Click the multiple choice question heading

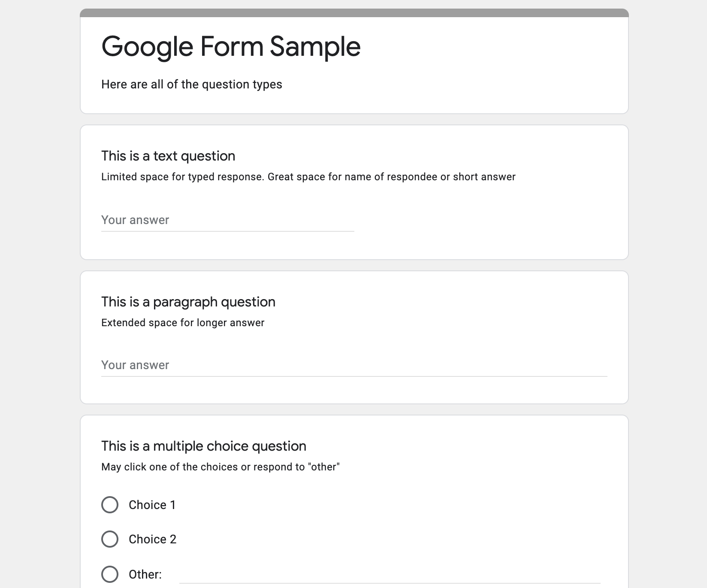point(203,446)
